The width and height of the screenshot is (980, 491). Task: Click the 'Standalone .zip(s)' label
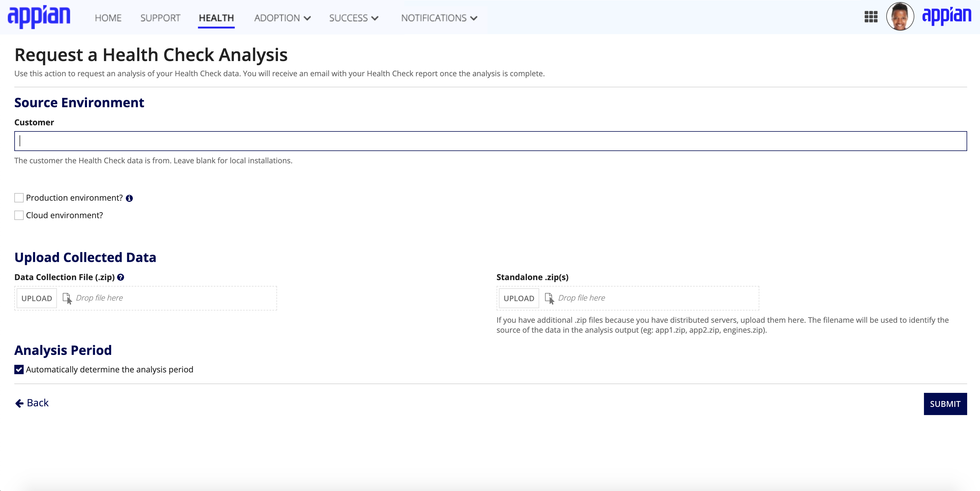pyautogui.click(x=532, y=277)
